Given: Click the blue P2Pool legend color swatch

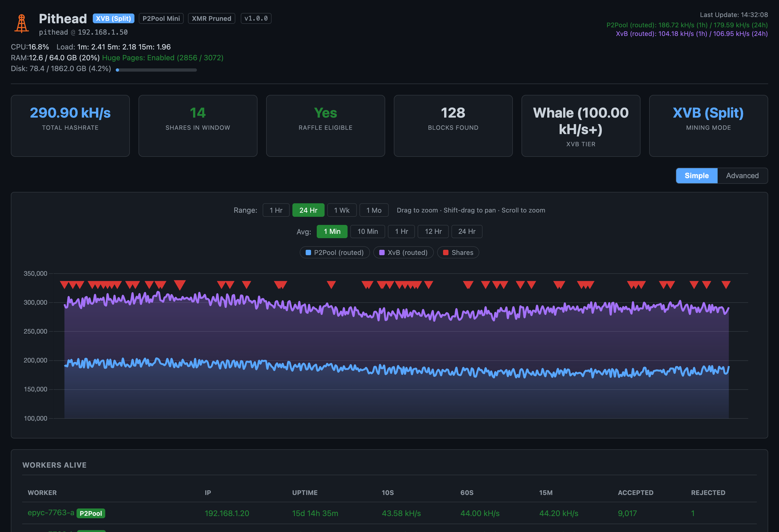Looking at the screenshot, I should point(308,253).
